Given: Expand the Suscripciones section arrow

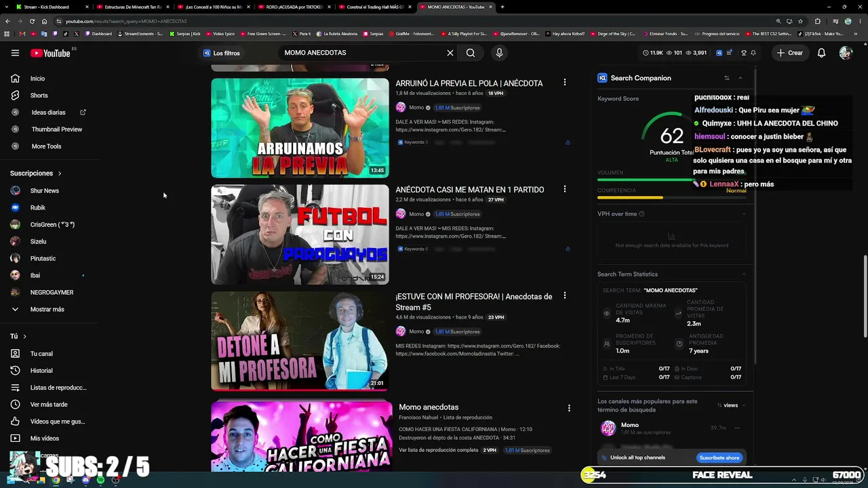Looking at the screenshot, I should tap(60, 174).
